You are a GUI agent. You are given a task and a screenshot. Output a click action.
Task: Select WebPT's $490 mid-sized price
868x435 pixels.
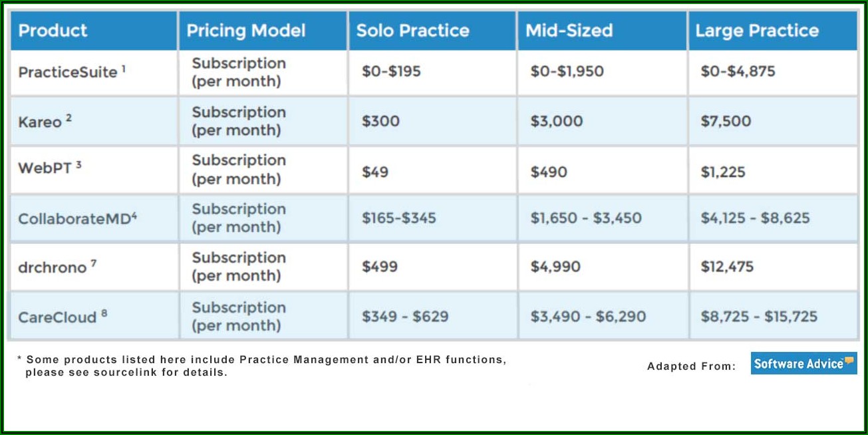[549, 172]
